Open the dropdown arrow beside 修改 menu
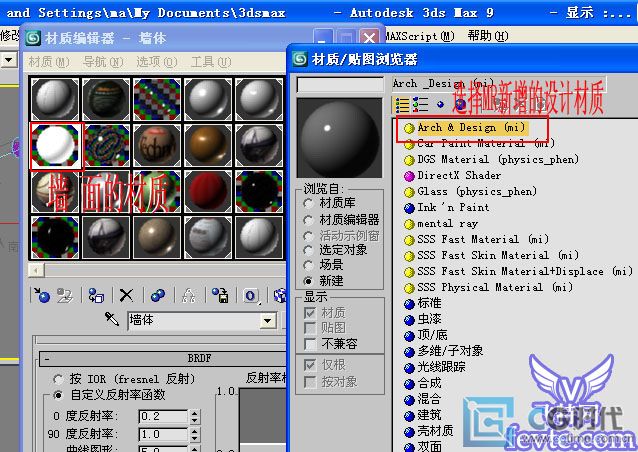Viewport: 638px width, 452px height. (x=9, y=60)
